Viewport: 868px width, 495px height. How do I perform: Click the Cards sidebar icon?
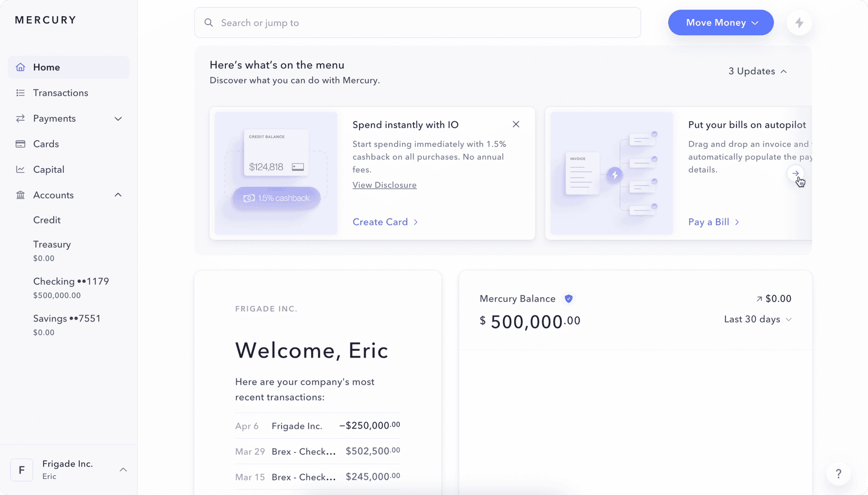[20, 144]
